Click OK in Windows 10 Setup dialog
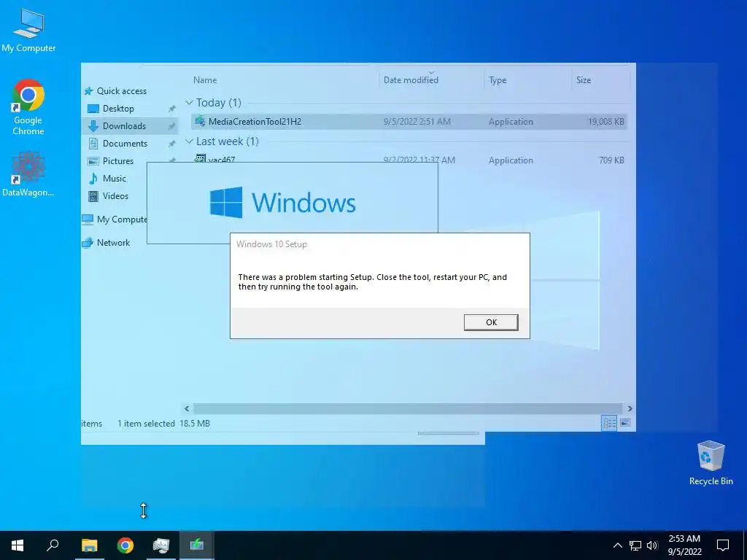Viewport: 747px width, 560px height. click(x=491, y=322)
